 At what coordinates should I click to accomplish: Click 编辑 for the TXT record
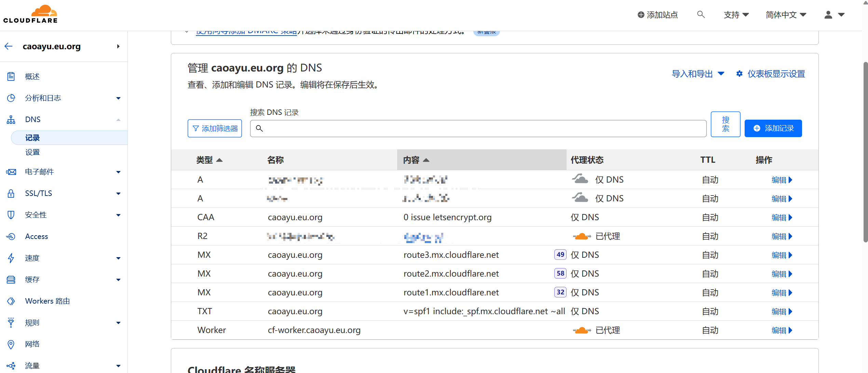pos(782,311)
